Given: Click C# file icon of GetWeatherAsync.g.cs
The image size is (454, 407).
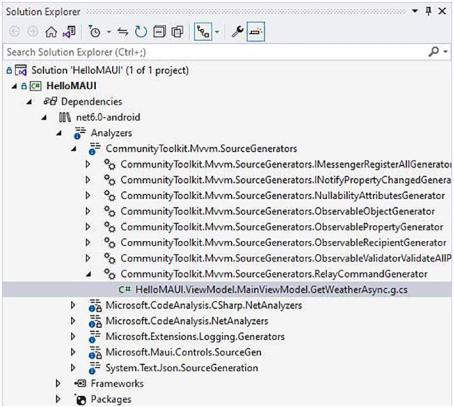Looking at the screenshot, I should [x=125, y=289].
